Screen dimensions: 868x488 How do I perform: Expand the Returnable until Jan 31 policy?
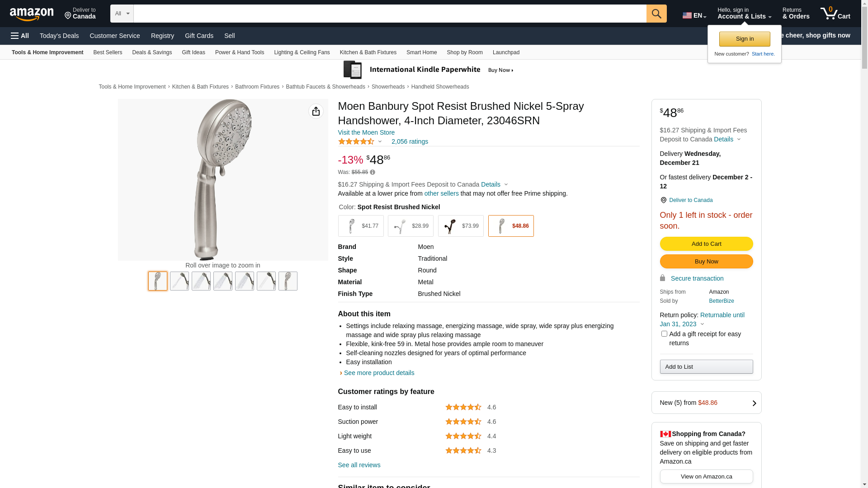702,324
